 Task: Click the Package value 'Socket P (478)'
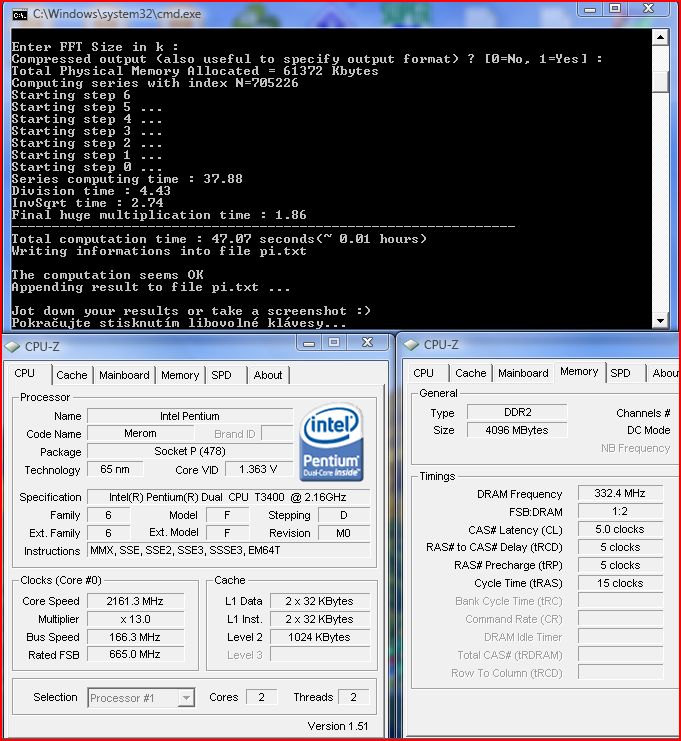pyautogui.click(x=190, y=451)
